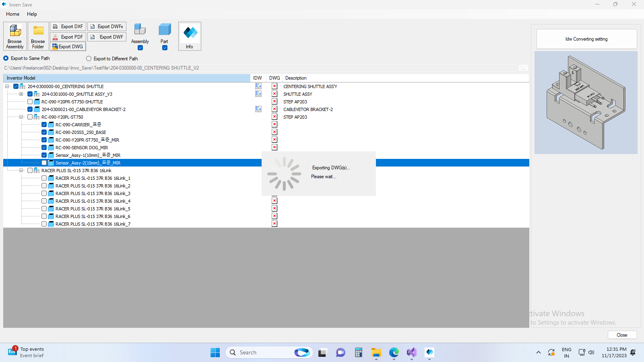The image size is (644, 362).
Task: Open the Top events news widget
Action: pyautogui.click(x=27, y=352)
